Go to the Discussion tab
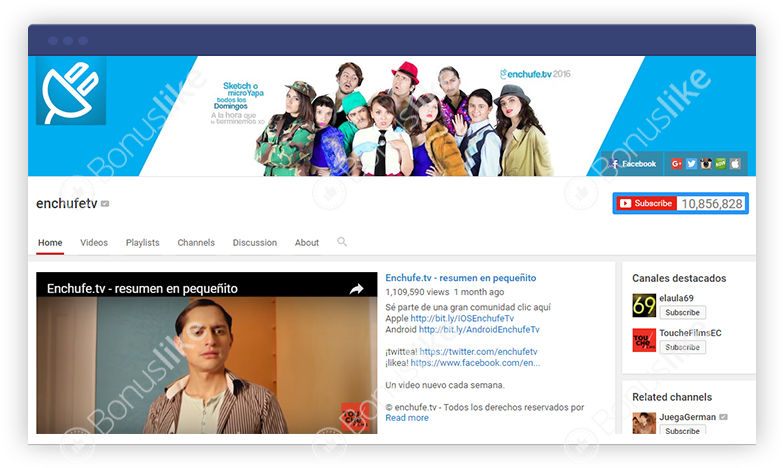 (255, 243)
